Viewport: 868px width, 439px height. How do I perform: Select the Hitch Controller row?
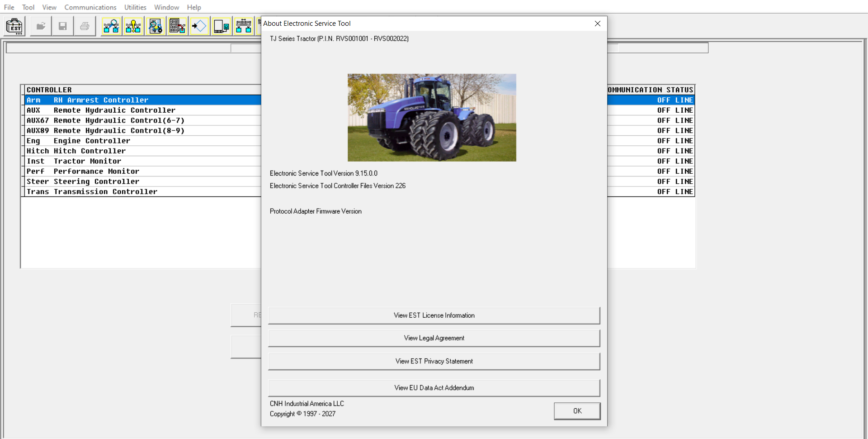(143, 151)
